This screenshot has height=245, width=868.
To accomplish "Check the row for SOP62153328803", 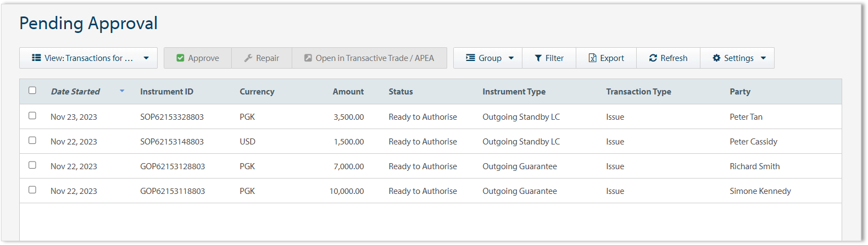I will [x=32, y=116].
